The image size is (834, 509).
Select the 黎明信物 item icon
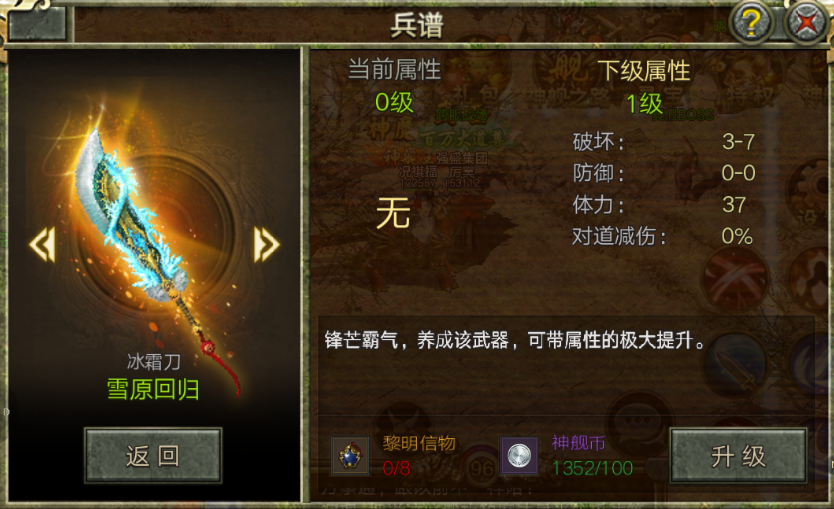click(349, 456)
